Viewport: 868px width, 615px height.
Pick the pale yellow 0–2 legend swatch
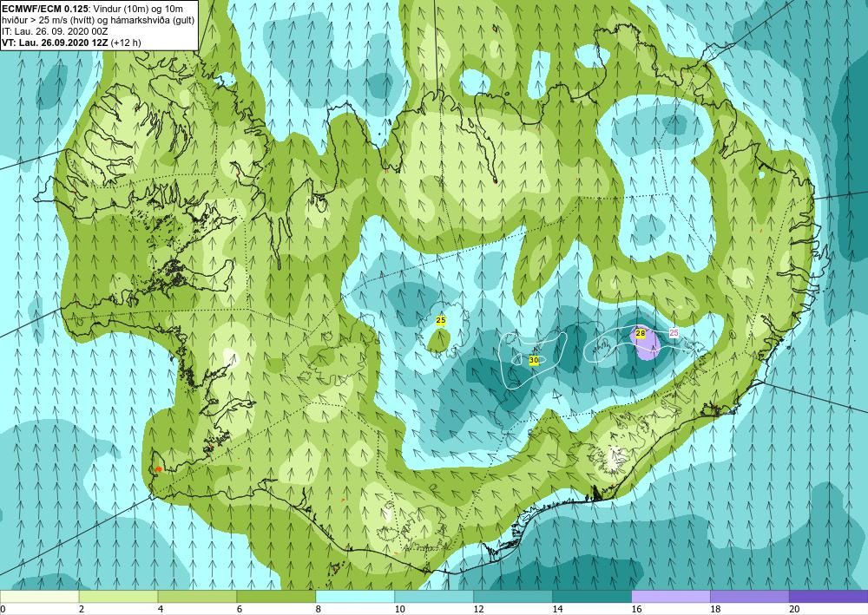(x=39, y=597)
